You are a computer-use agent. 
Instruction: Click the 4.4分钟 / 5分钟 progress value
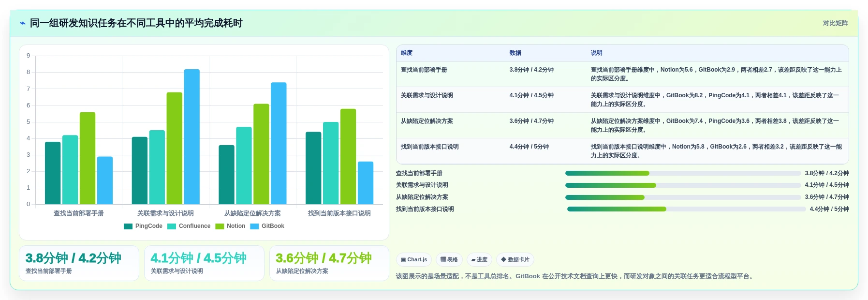[x=829, y=210]
